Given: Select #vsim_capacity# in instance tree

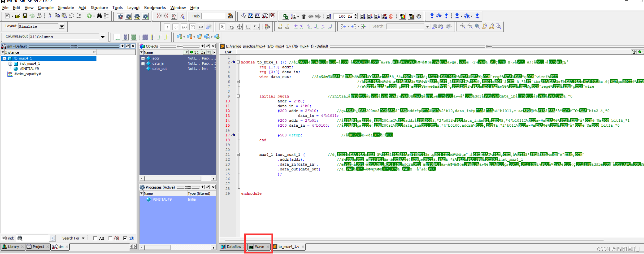Looking at the screenshot, I should [28, 74].
